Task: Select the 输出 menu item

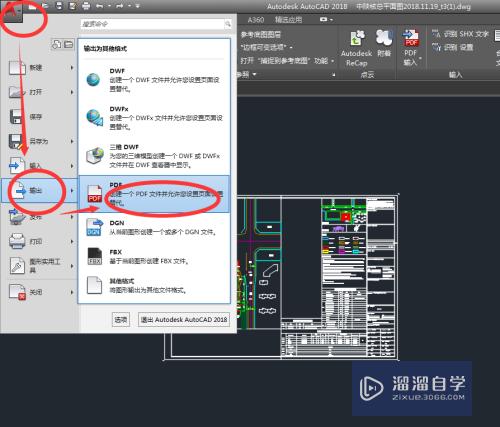Action: [x=39, y=190]
